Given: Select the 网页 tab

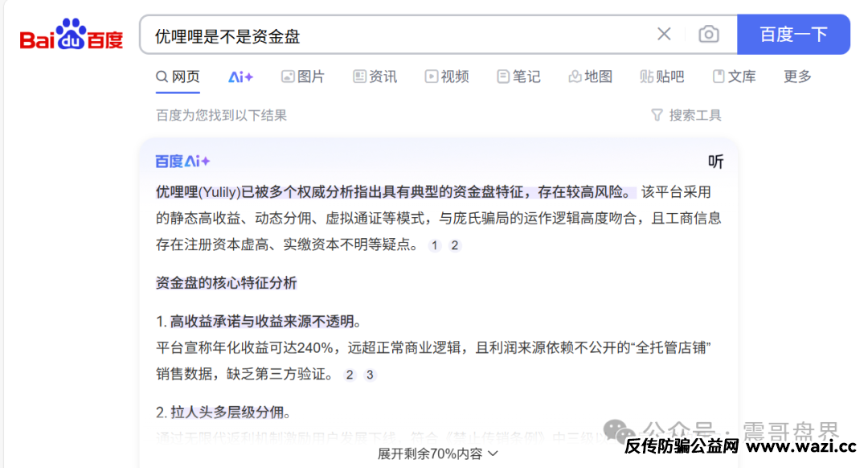Looking at the screenshot, I should point(178,76).
